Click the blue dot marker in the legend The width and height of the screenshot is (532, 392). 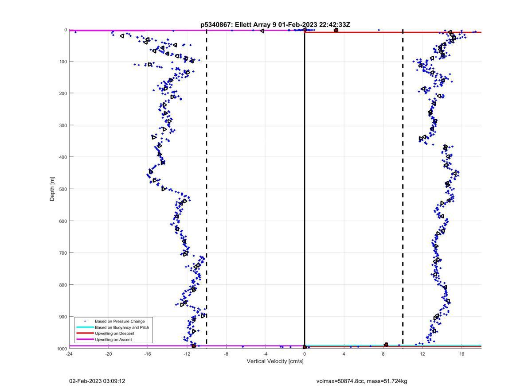(x=85, y=321)
